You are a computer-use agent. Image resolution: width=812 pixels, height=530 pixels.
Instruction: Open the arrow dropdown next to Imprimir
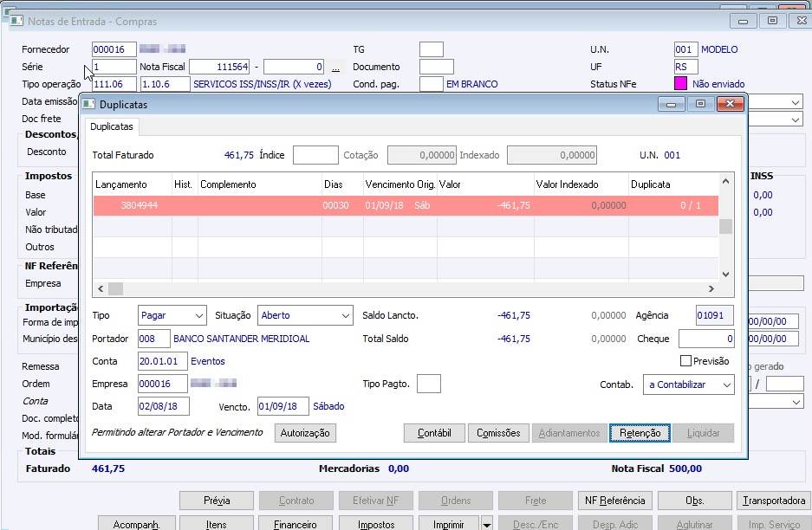point(487,523)
